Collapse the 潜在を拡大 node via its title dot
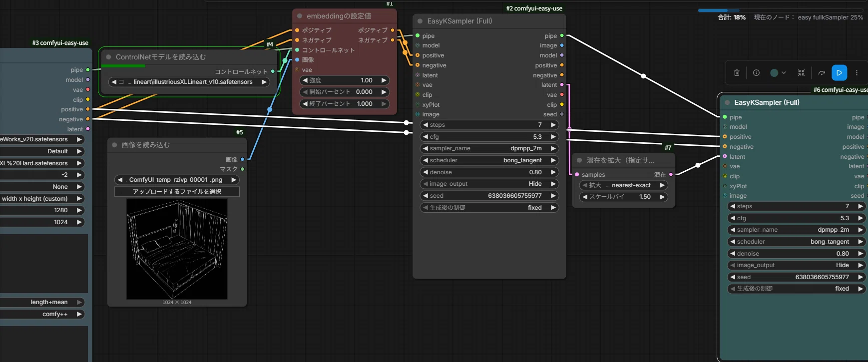 coord(579,160)
